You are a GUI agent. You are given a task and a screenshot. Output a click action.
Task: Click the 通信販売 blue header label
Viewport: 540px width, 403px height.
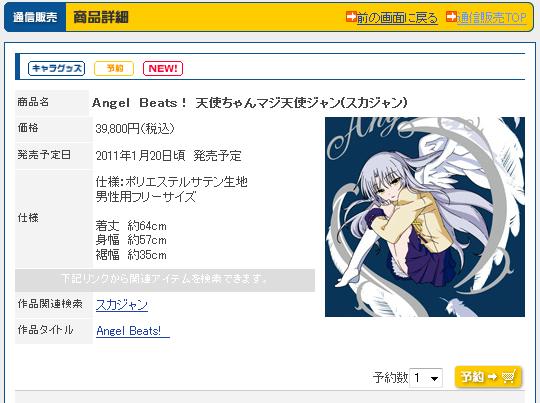point(35,17)
